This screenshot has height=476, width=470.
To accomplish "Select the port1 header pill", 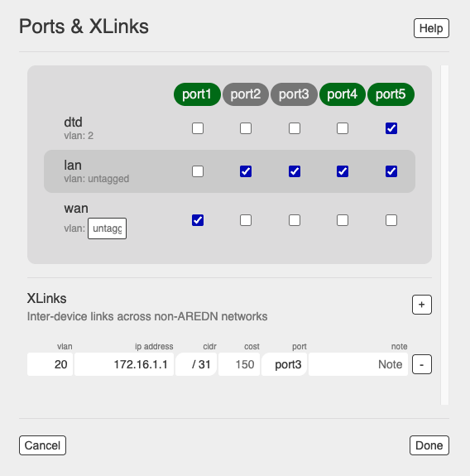I will (197, 94).
